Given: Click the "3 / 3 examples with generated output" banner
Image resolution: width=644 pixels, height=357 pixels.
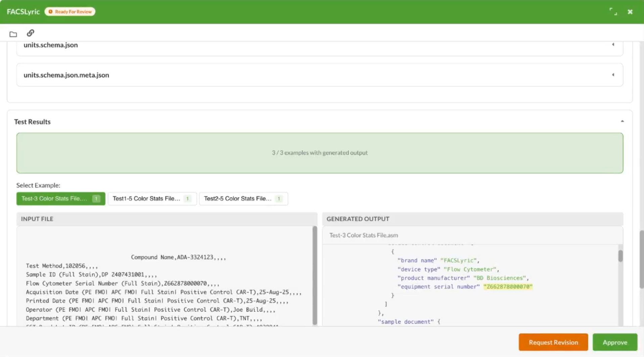Looking at the screenshot, I should click(319, 153).
